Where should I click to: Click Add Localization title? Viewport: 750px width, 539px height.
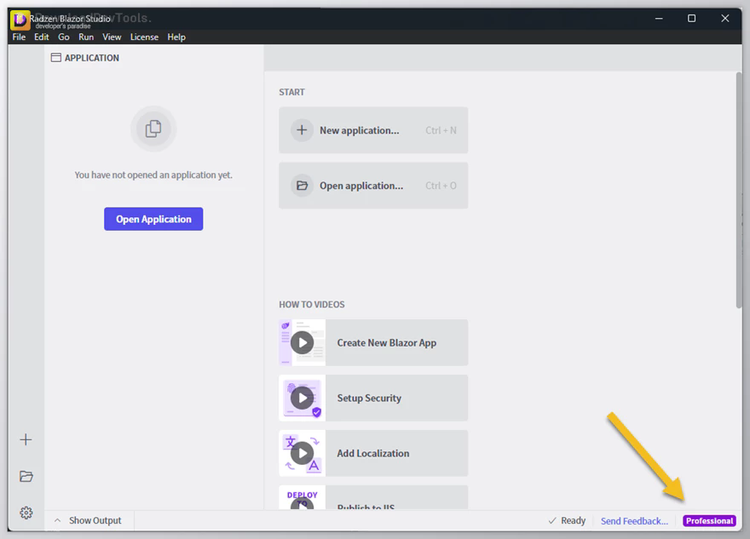point(373,453)
